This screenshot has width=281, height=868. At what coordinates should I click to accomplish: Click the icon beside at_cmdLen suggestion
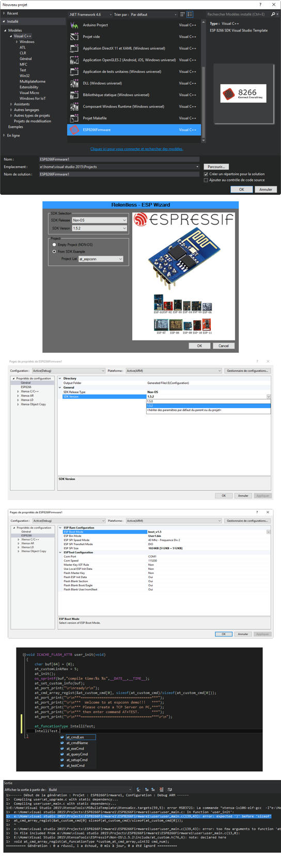tap(63, 737)
